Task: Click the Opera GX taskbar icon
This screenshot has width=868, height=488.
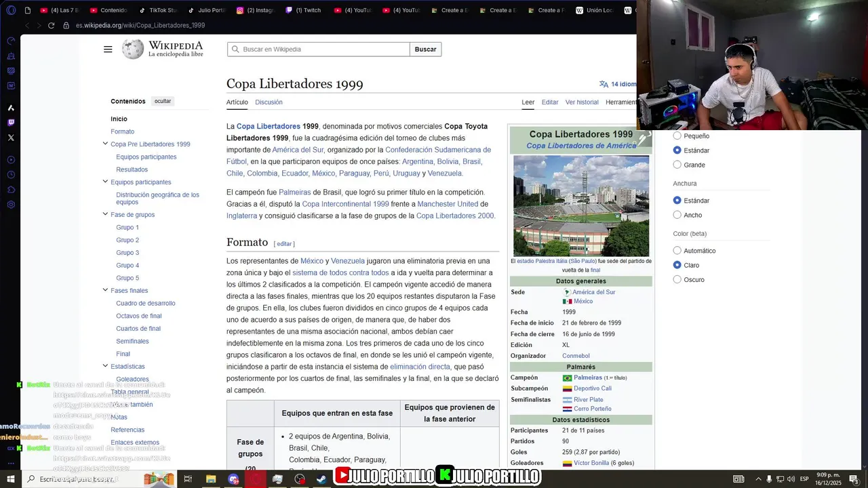Action: click(256, 479)
